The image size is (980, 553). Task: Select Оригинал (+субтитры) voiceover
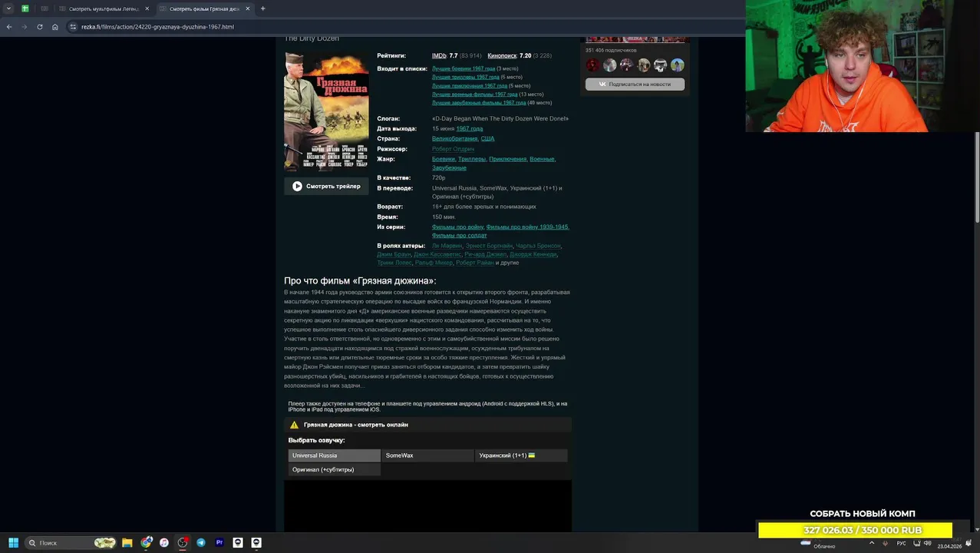(334, 469)
